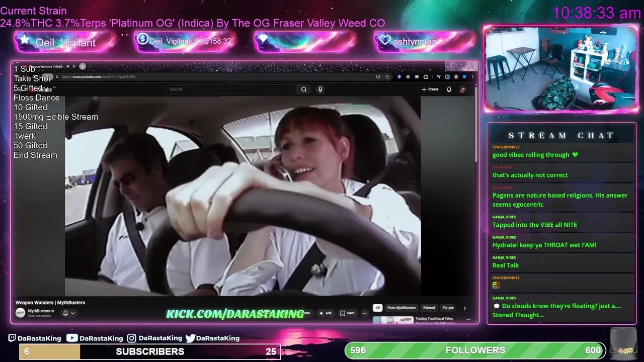Click the MythBusters video player frame

(243, 196)
